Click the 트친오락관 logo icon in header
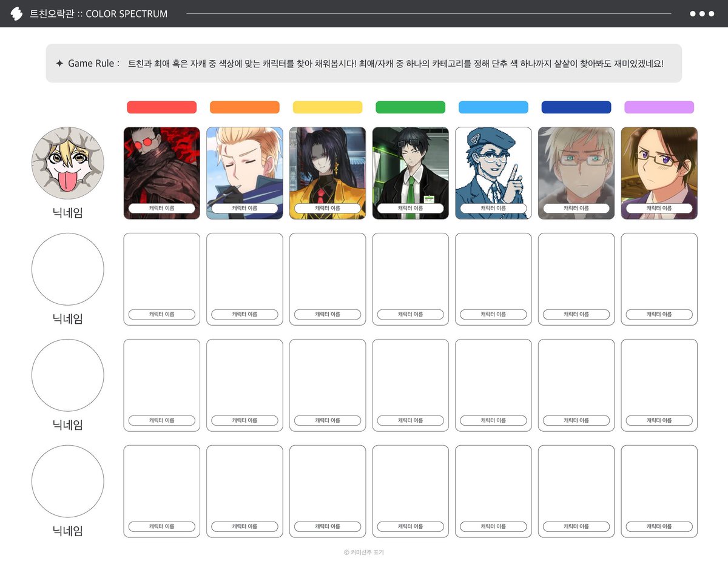728x564 pixels. pos(16,13)
